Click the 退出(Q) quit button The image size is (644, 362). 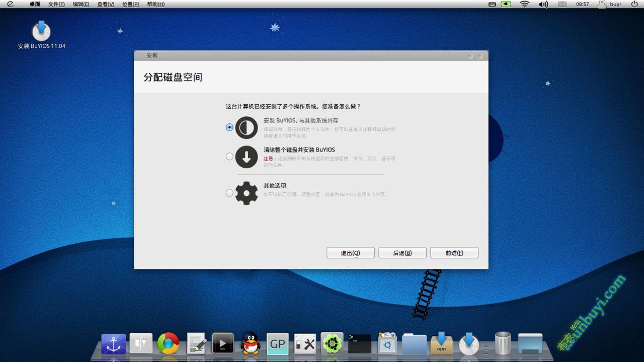click(351, 253)
